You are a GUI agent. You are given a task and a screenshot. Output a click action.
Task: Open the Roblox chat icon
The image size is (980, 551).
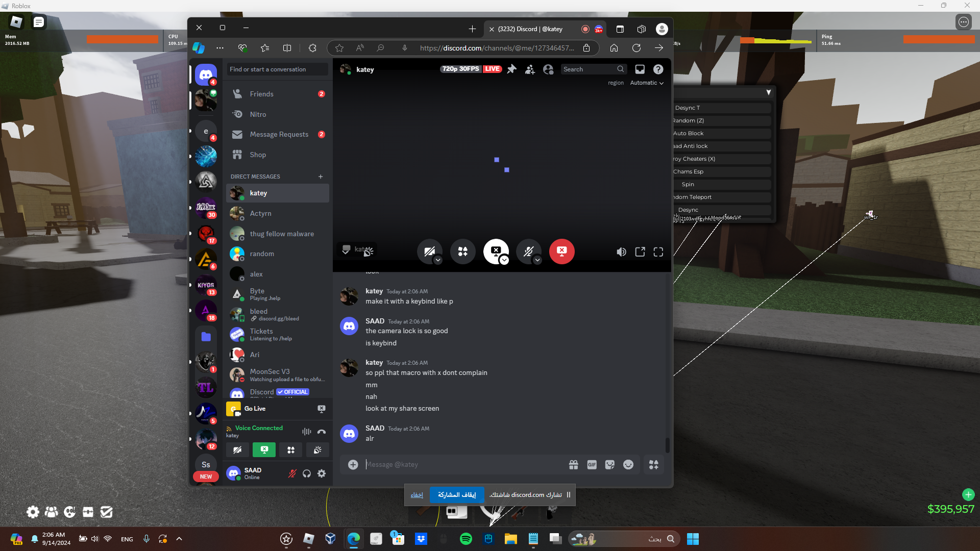38,22
